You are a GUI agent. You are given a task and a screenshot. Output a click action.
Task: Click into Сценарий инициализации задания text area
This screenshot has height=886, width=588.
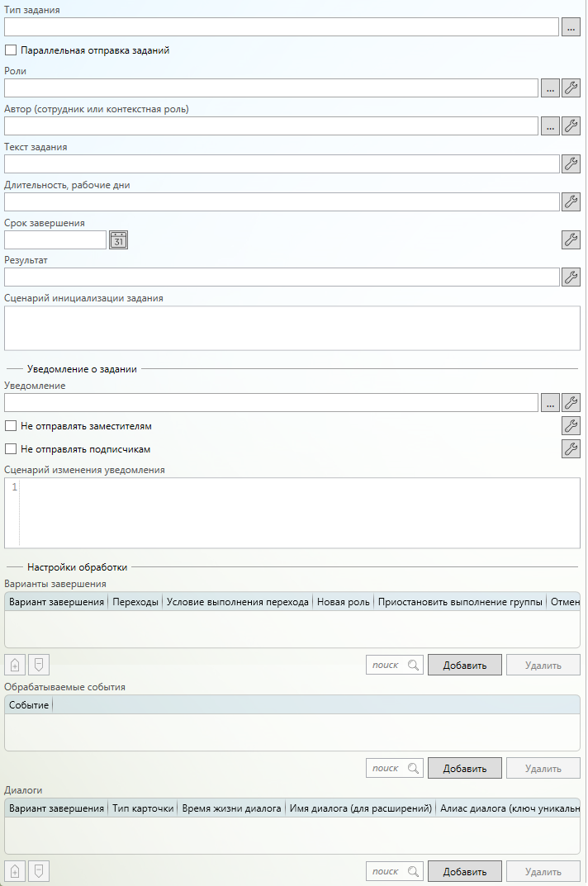(292, 329)
